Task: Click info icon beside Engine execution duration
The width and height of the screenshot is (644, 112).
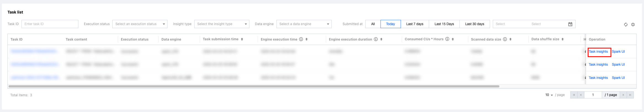Action: click(x=376, y=39)
